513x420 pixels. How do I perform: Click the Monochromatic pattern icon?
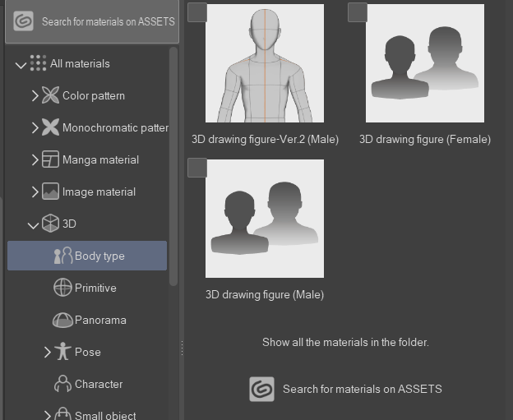[x=50, y=127]
